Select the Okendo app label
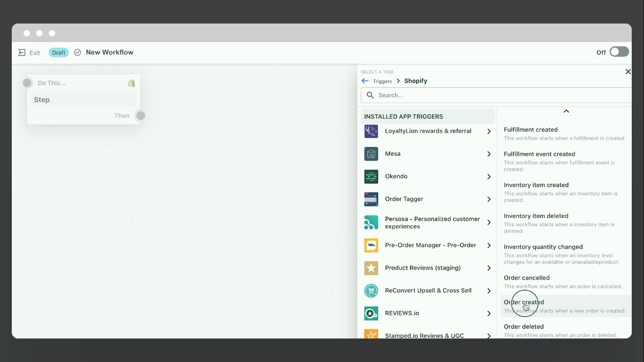 [396, 176]
